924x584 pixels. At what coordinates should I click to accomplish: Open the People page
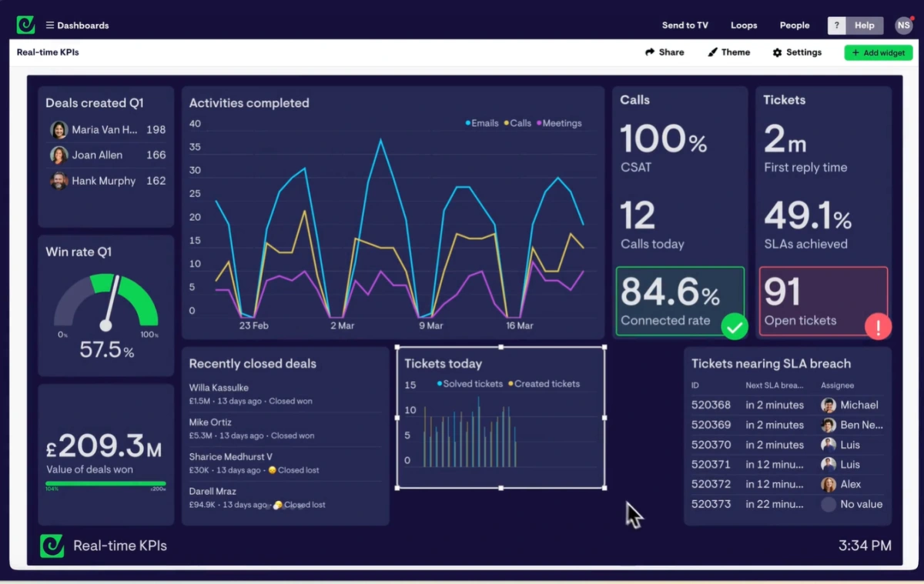pos(795,25)
